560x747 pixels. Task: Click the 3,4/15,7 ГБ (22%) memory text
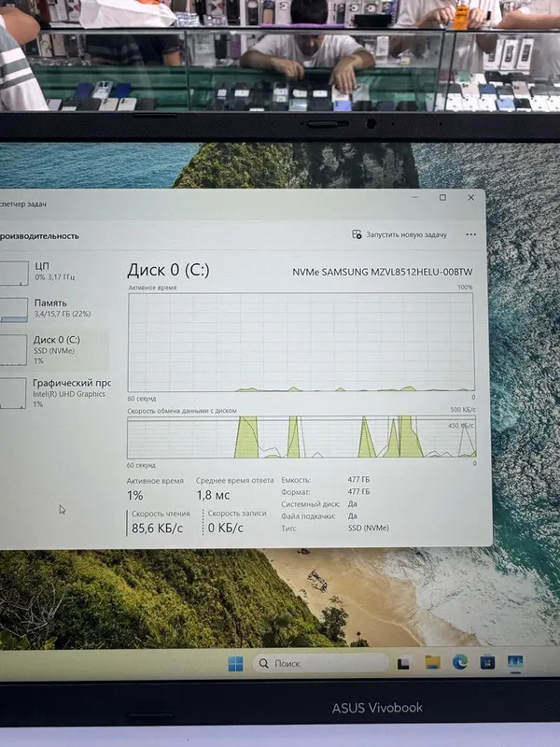[63, 314]
